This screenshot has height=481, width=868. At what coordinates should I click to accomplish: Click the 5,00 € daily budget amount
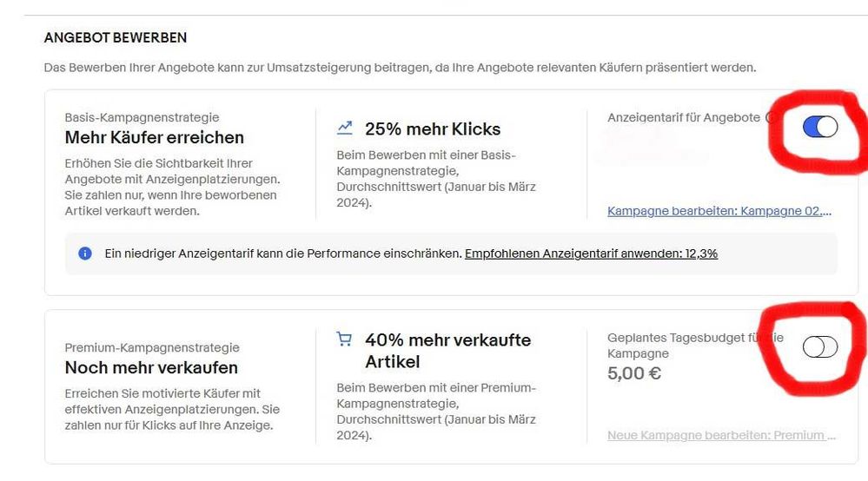click(x=634, y=374)
